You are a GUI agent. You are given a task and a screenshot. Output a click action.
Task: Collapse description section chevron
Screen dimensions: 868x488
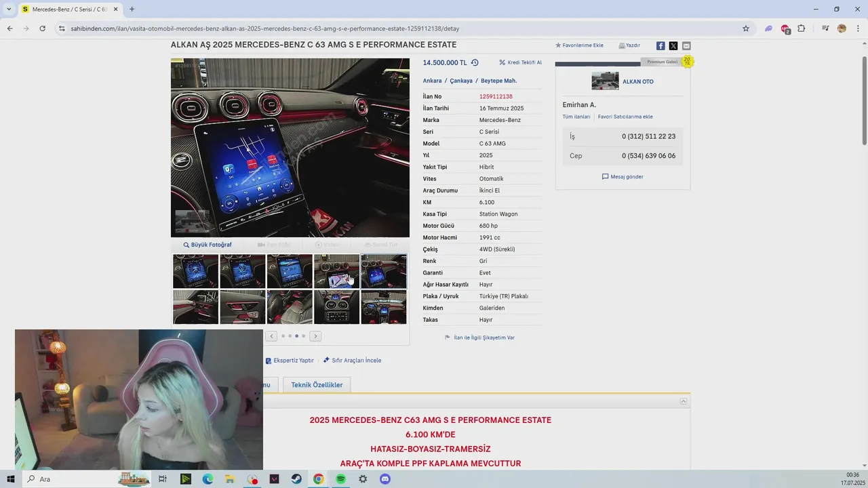pyautogui.click(x=684, y=402)
